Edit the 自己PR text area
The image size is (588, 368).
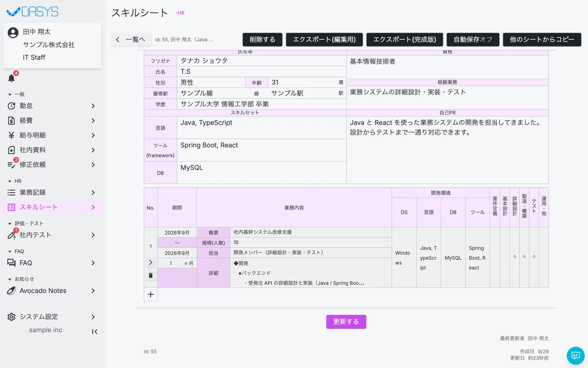(448, 150)
